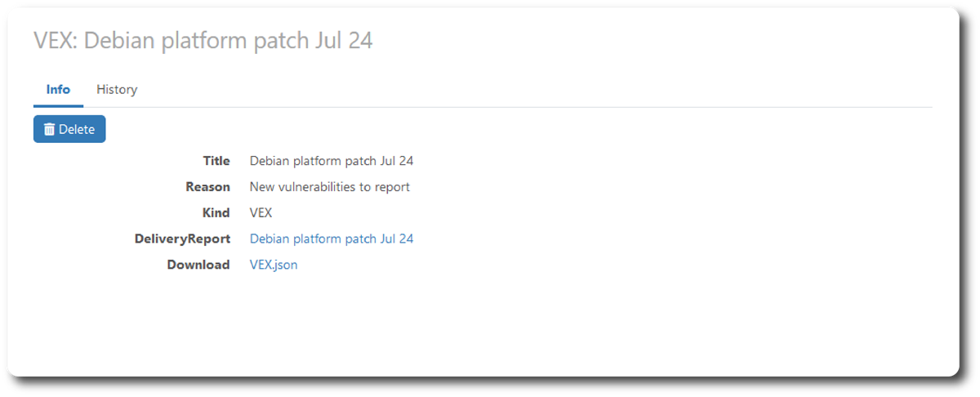Click the blank space right of the page heading
Image resolution: width=980 pixels, height=397 pixels.
click(653, 40)
